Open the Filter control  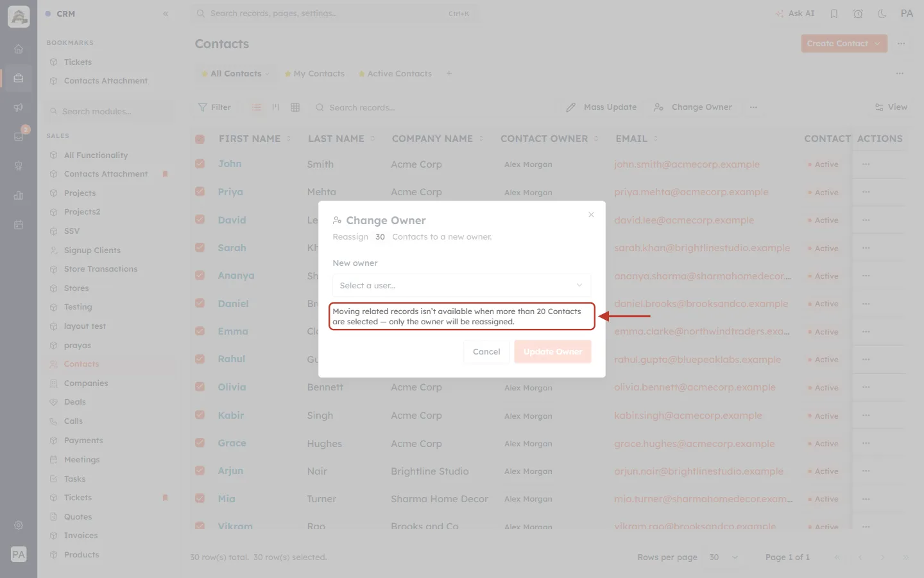tap(214, 107)
